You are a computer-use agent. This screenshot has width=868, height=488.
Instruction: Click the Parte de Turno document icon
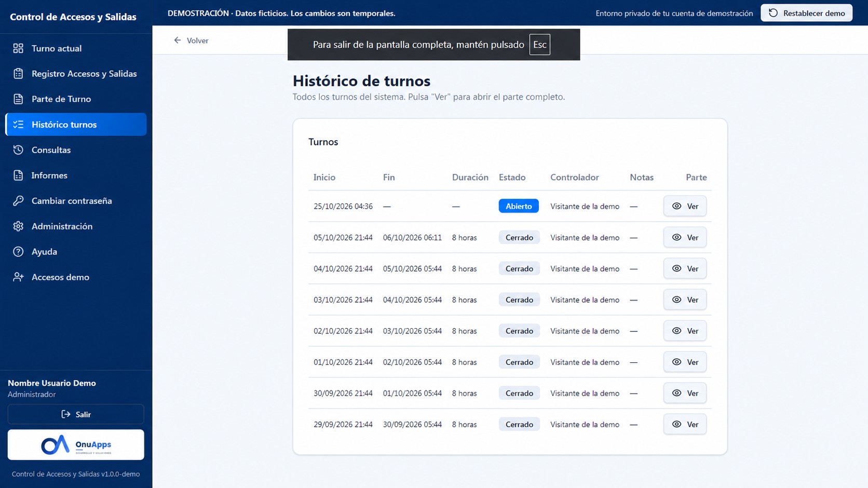tap(18, 99)
